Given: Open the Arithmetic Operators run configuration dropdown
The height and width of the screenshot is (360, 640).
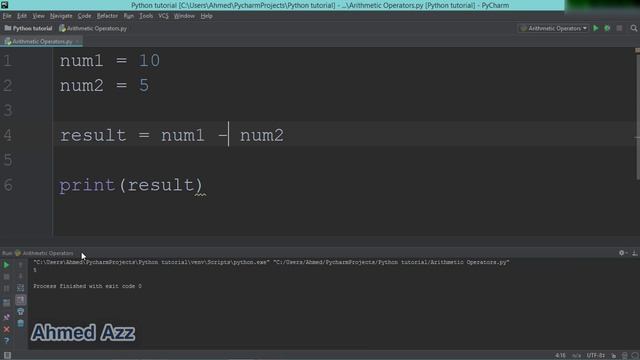Looking at the screenshot, I should (553, 28).
